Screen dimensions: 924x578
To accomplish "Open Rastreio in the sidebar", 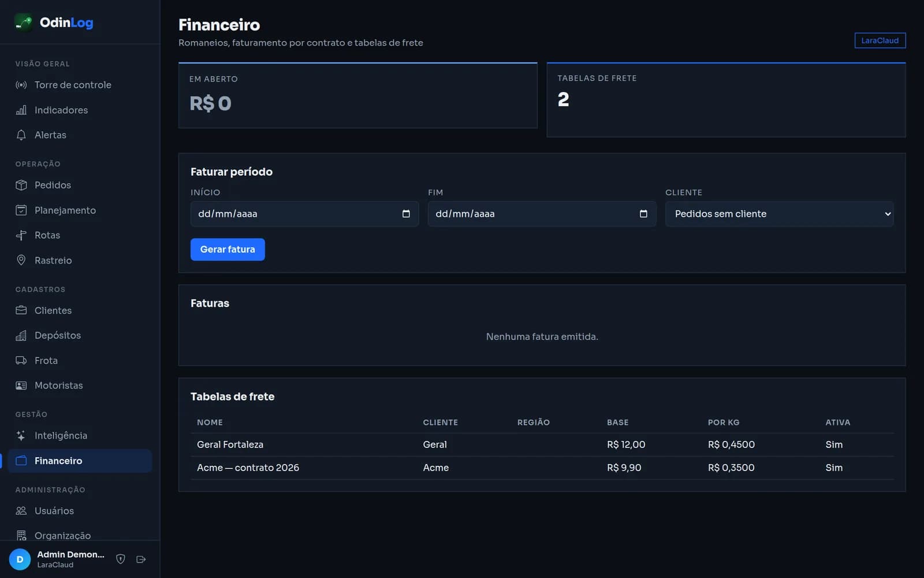I will [80, 260].
